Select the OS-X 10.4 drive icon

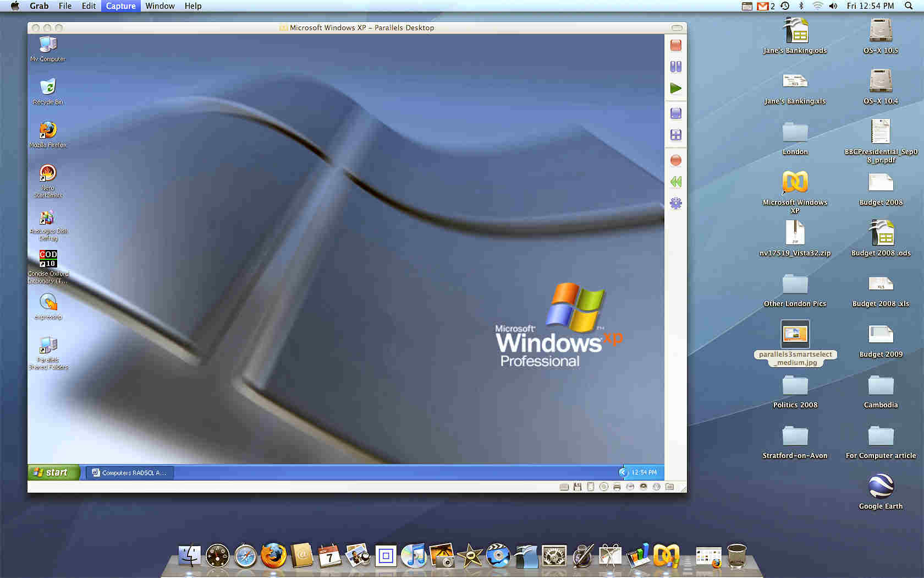(881, 86)
